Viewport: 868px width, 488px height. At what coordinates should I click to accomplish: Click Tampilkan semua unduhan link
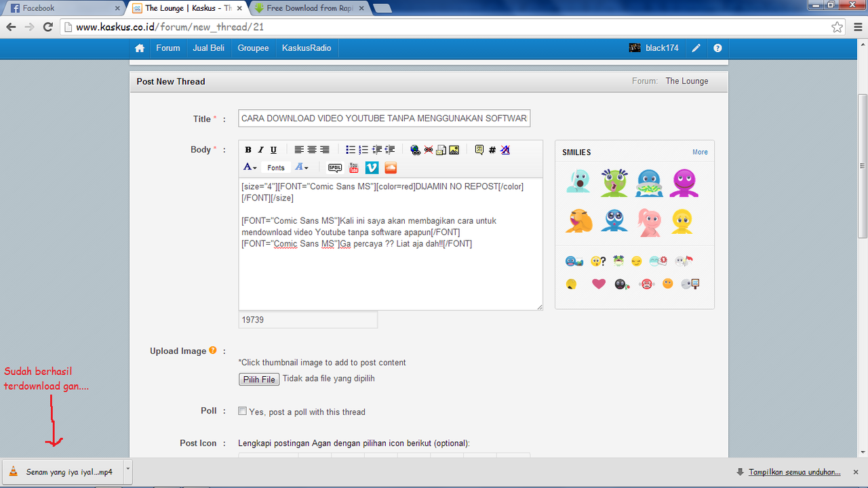click(x=794, y=472)
